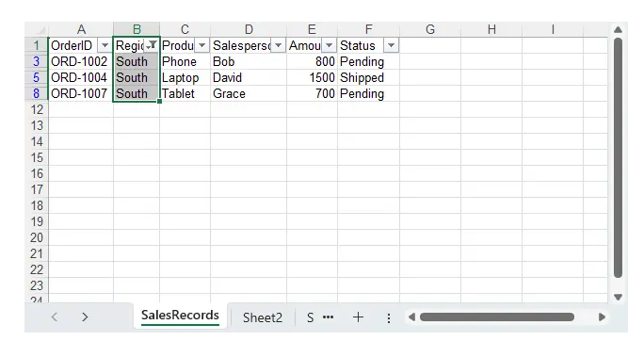Image resolution: width=644 pixels, height=341 pixels.
Task: Select column D header
Action: pos(249,29)
